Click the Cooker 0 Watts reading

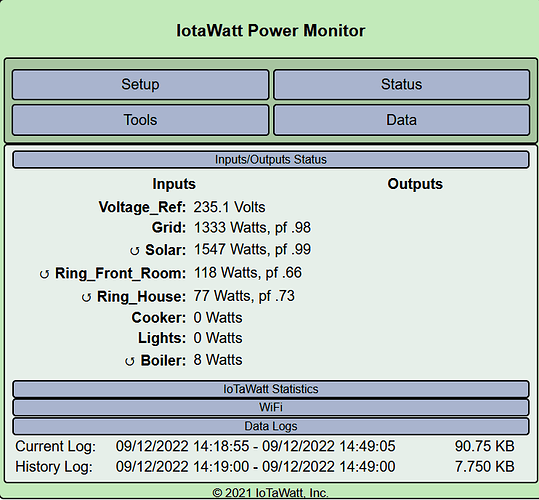[x=218, y=318]
